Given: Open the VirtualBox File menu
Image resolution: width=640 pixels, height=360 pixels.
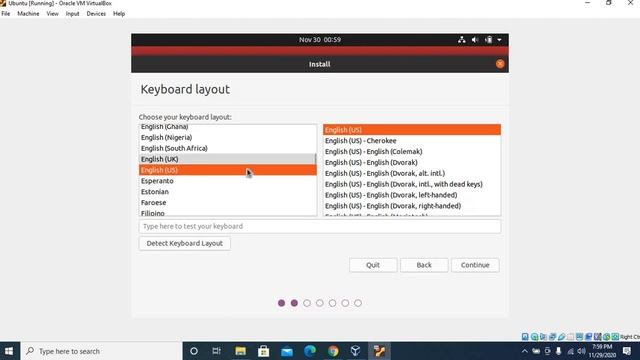Looking at the screenshot, I should click(x=6, y=13).
